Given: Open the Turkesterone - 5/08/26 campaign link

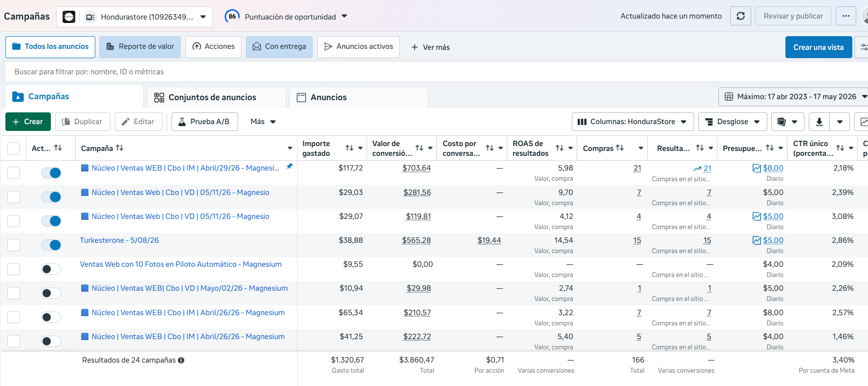Looking at the screenshot, I should pyautogui.click(x=119, y=240).
